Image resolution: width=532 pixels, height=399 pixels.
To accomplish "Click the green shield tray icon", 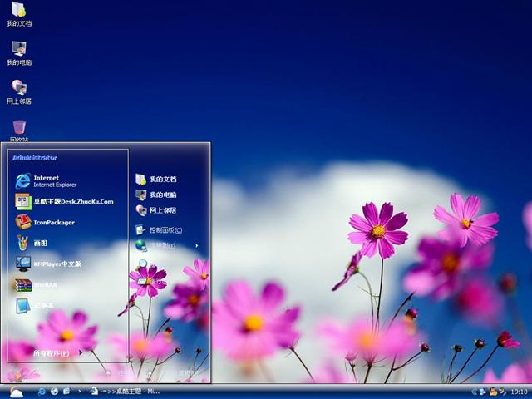I will pyautogui.click(x=502, y=392).
